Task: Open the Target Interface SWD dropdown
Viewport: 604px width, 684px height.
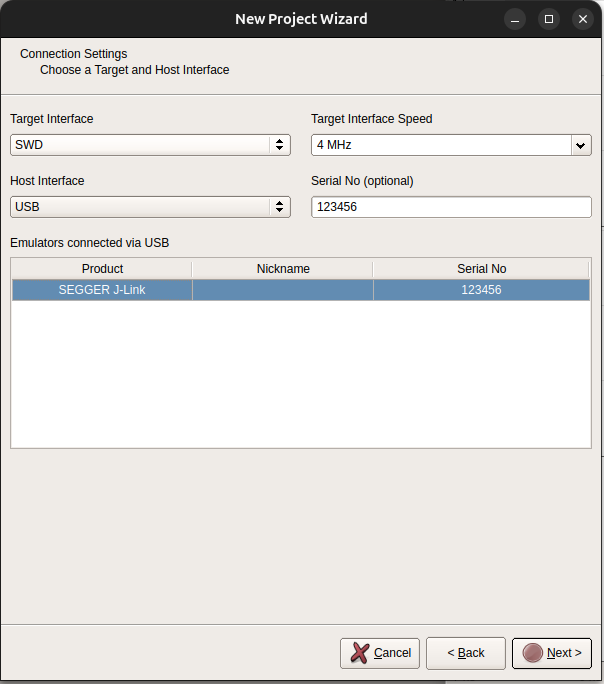Action: (x=140, y=145)
